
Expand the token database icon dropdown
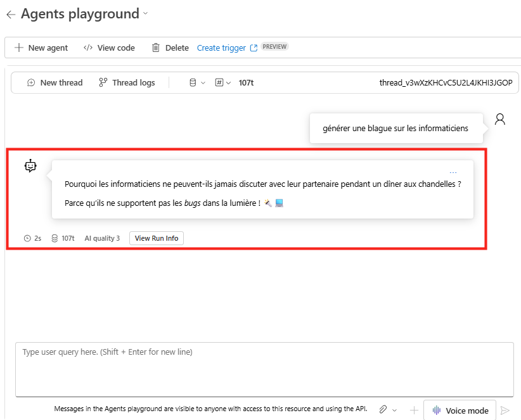(197, 82)
